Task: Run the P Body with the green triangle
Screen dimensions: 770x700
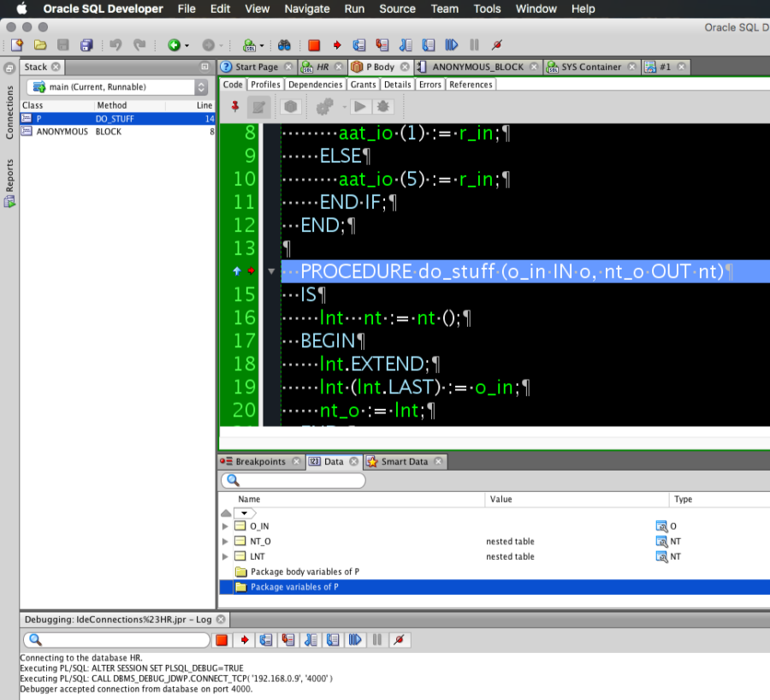Action: [360, 106]
